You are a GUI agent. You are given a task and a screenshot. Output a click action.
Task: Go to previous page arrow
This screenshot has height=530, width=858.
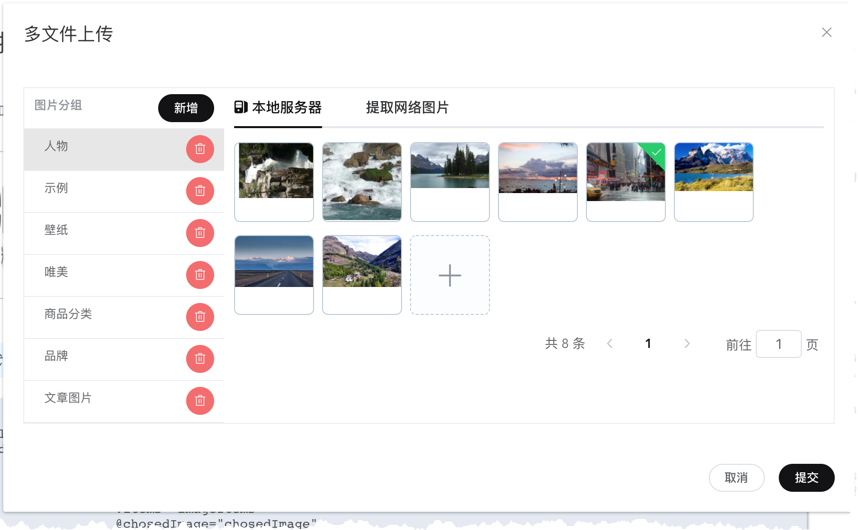610,343
